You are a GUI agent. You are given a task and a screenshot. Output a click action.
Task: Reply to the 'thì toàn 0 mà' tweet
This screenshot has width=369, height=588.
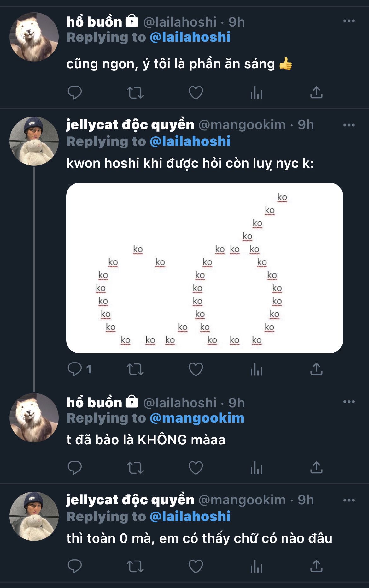(75, 566)
